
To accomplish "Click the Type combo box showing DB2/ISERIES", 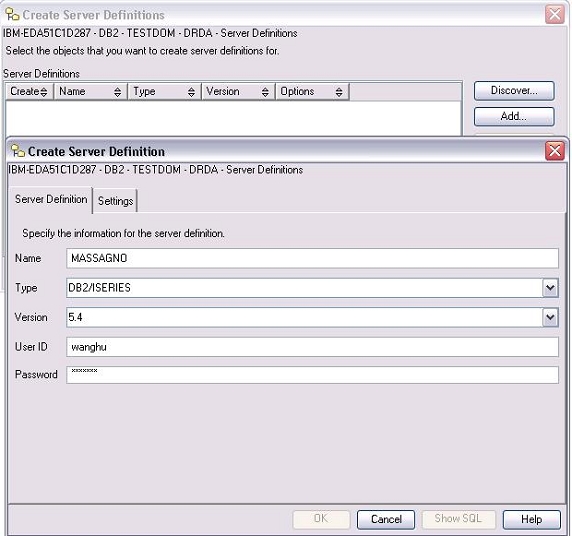I will 312,288.
